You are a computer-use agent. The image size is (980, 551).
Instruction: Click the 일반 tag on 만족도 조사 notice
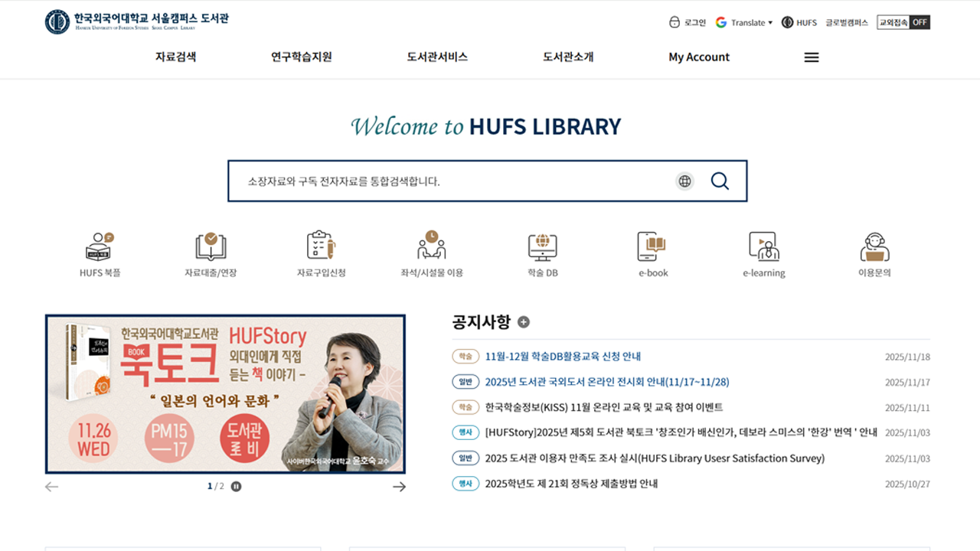[465, 458]
